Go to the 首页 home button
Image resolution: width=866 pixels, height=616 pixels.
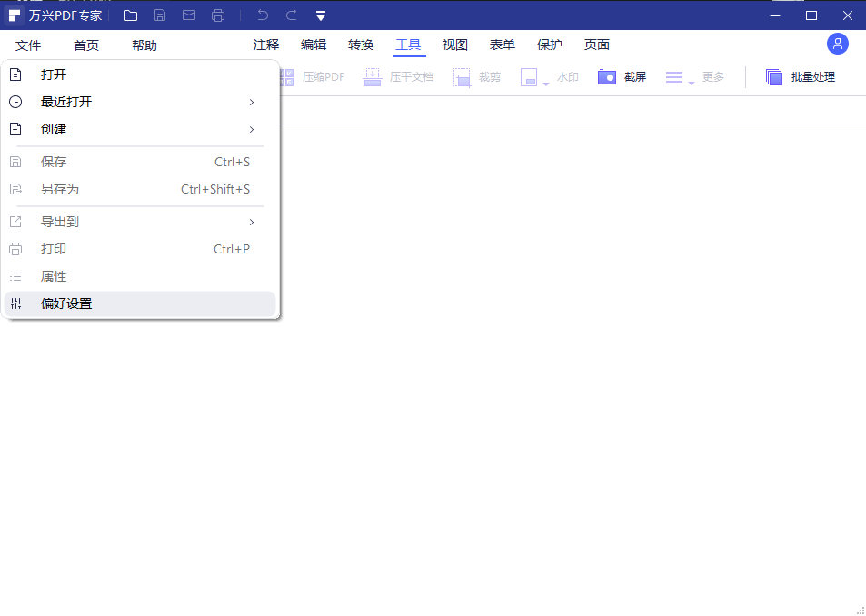[x=86, y=45]
